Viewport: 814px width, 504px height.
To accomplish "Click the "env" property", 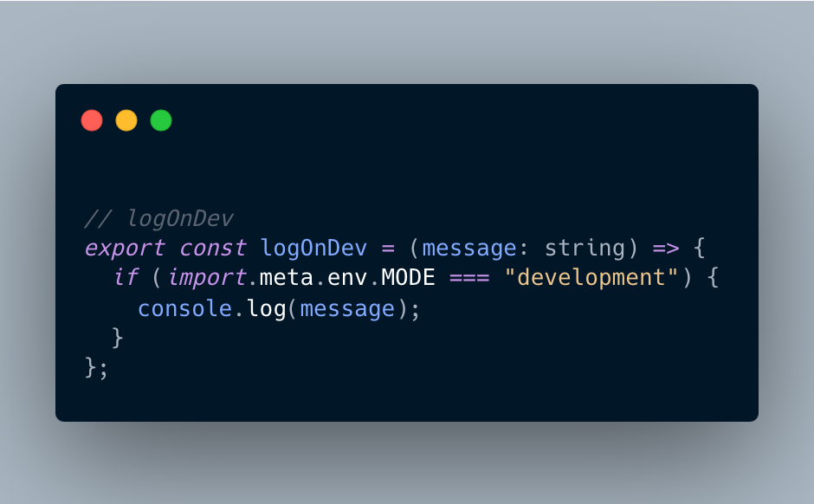I will pos(347,278).
